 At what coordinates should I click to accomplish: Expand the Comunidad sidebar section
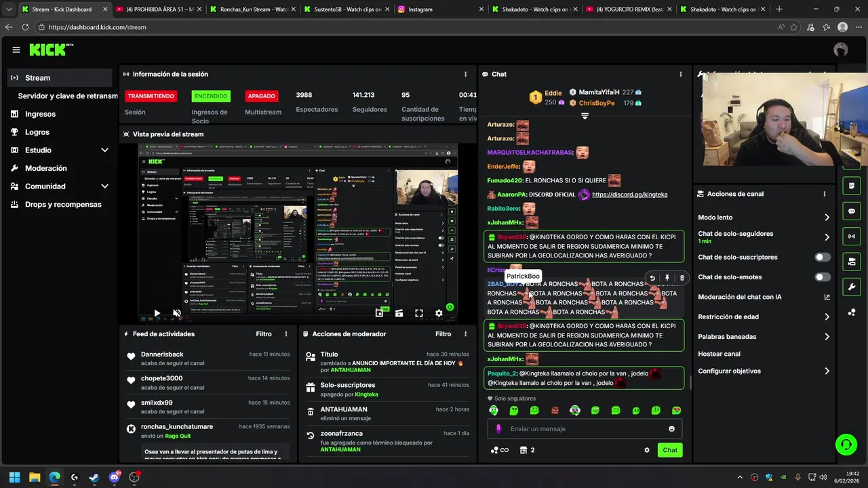104,186
